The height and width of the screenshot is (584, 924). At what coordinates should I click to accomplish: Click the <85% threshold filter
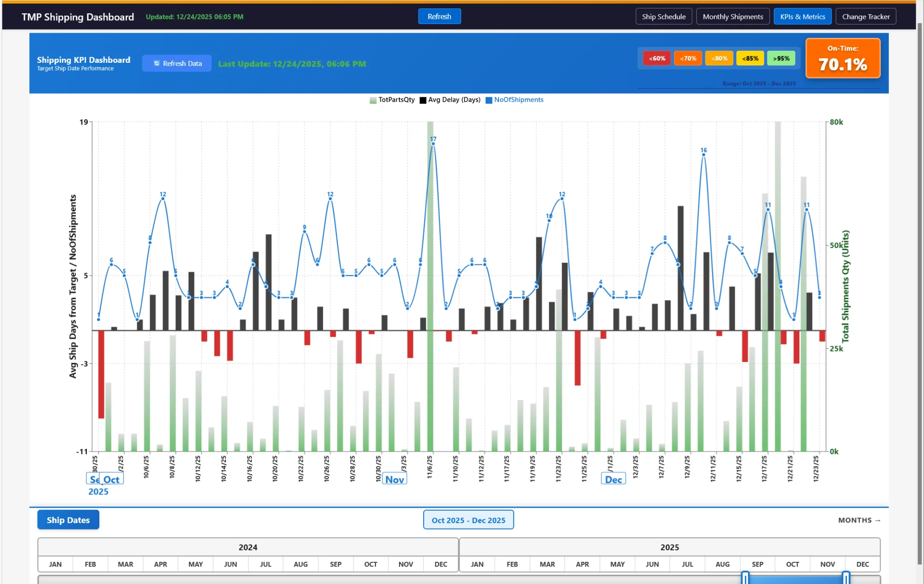click(750, 58)
